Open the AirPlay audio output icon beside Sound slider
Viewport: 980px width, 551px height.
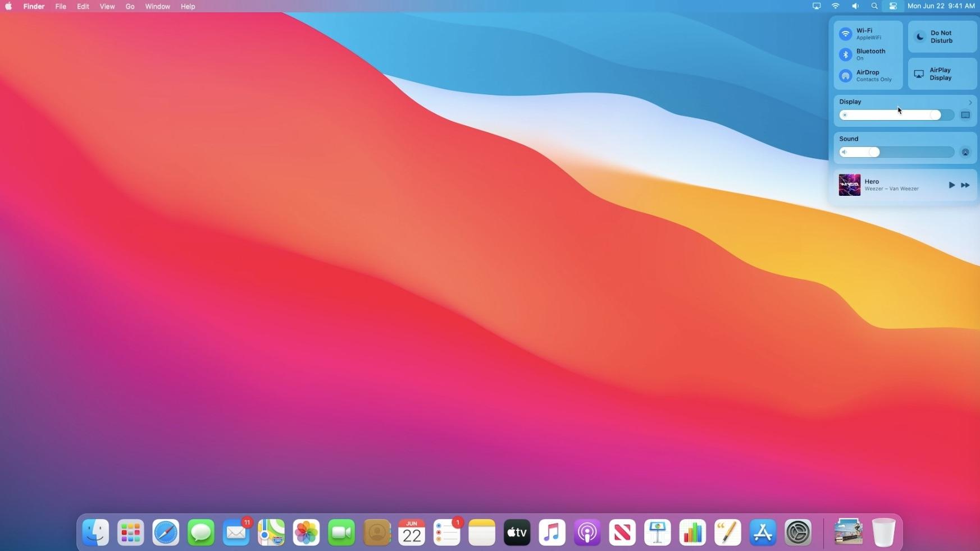(x=965, y=151)
